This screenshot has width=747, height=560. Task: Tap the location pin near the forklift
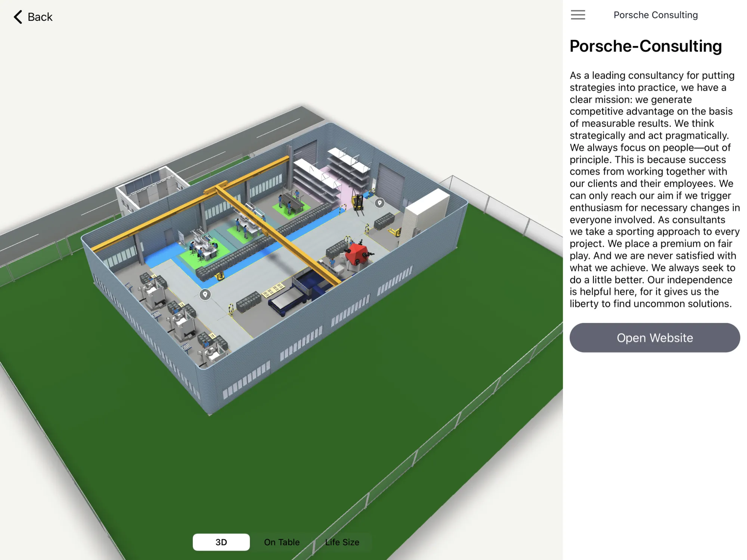379,203
